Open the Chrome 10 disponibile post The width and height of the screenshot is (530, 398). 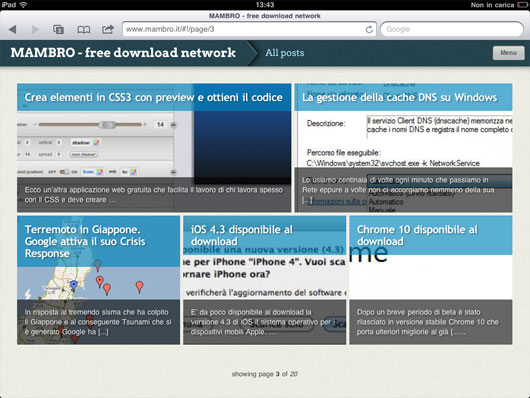(x=417, y=235)
